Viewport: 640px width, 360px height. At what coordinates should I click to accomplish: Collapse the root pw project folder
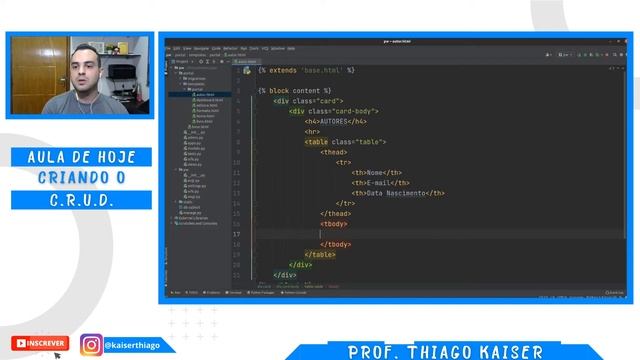(172, 68)
